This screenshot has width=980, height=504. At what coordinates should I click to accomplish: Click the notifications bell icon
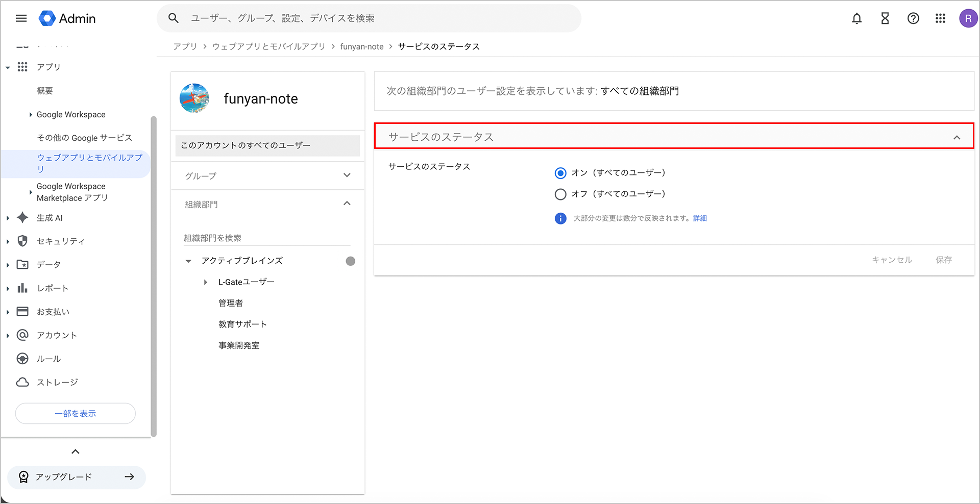click(856, 18)
